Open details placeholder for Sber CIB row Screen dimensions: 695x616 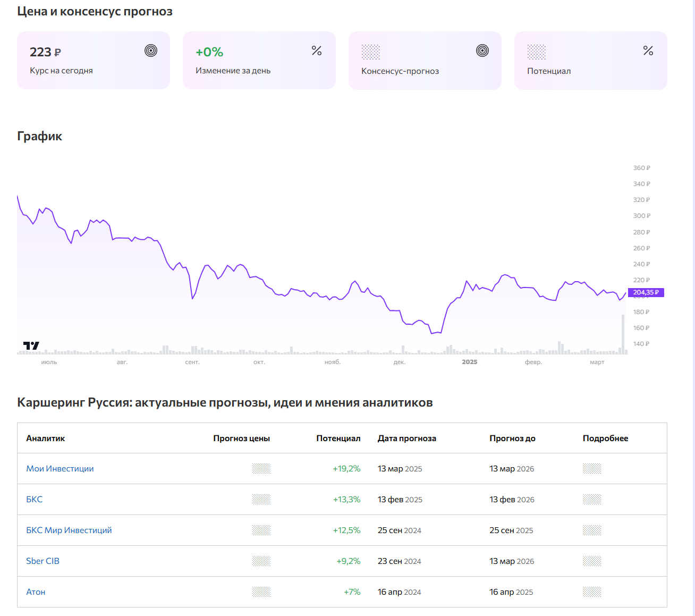(x=592, y=561)
